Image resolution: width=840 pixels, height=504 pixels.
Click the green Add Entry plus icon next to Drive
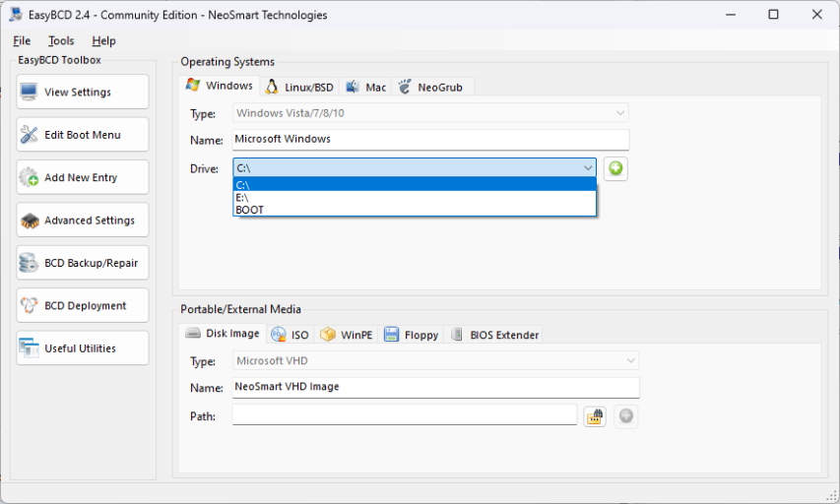[615, 168]
